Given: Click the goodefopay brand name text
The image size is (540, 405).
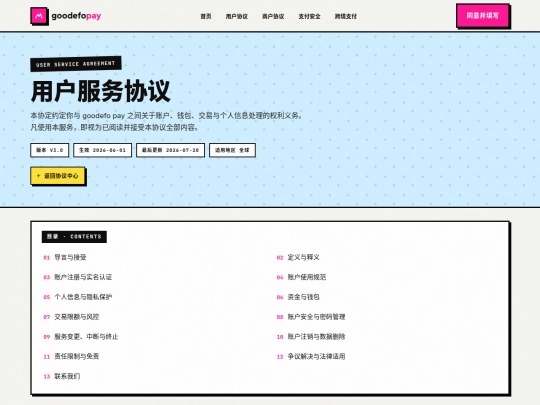Looking at the screenshot, I should [x=76, y=16].
